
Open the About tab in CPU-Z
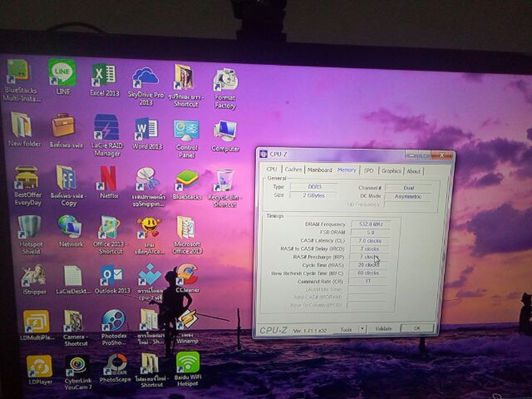[x=414, y=171]
